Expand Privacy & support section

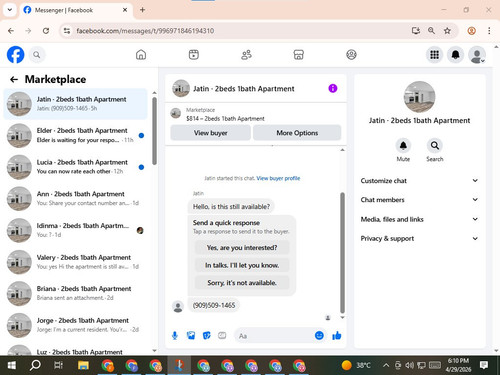coord(419,238)
